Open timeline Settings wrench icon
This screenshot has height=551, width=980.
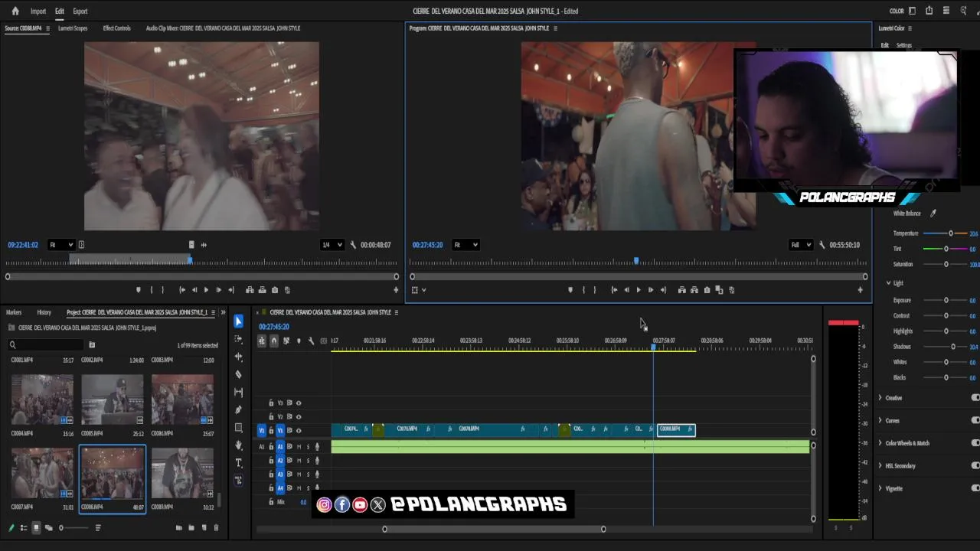coord(311,341)
